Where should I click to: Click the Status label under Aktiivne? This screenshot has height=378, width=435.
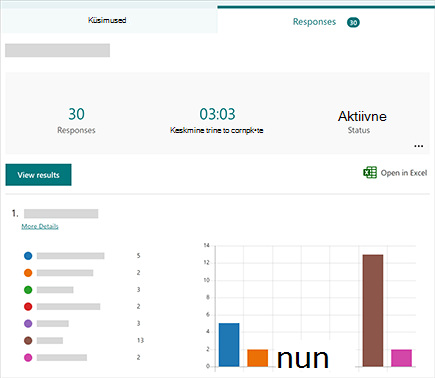[x=359, y=130]
